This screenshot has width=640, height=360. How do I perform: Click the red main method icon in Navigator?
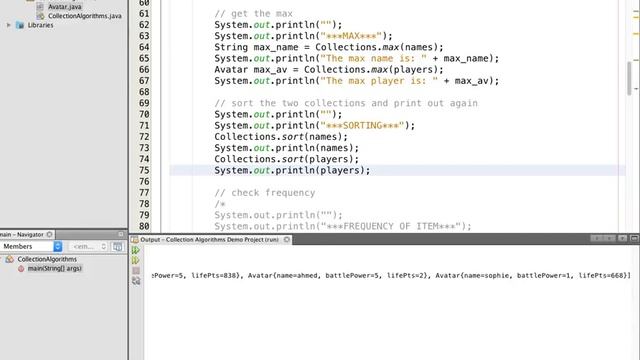[x=21, y=269]
